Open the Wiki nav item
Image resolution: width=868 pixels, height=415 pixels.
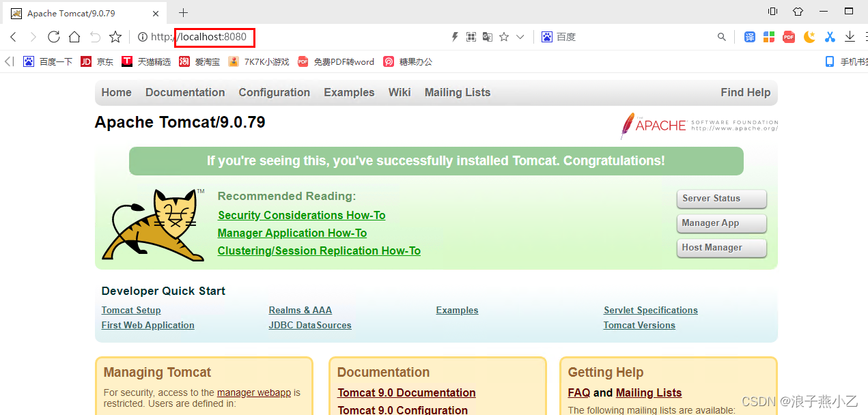pyautogui.click(x=400, y=92)
